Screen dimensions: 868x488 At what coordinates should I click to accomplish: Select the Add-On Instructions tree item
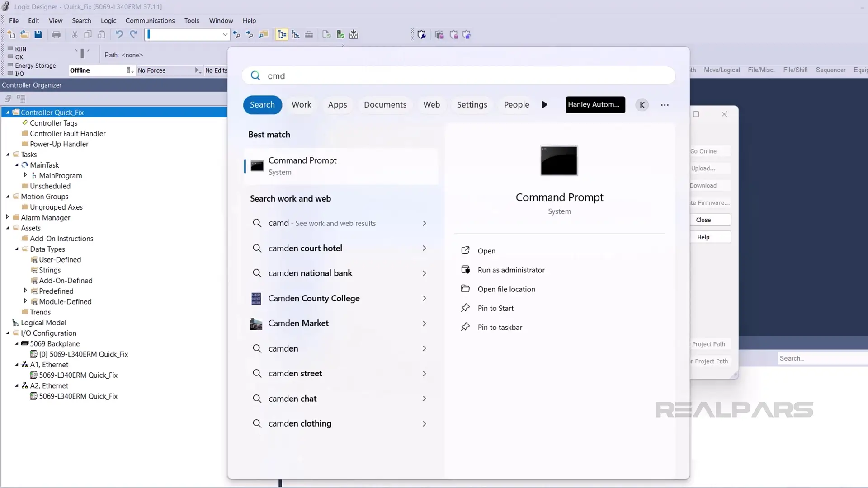coord(61,239)
